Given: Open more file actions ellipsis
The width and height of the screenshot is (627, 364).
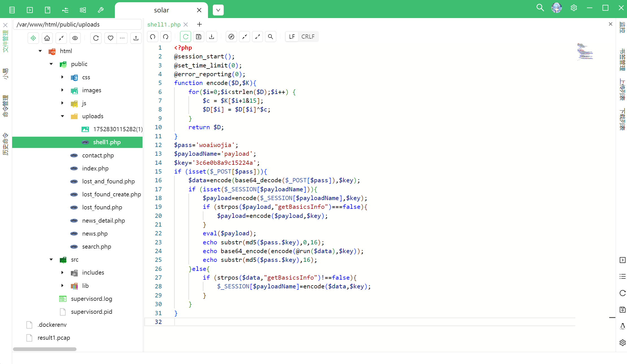Looking at the screenshot, I should 122,38.
